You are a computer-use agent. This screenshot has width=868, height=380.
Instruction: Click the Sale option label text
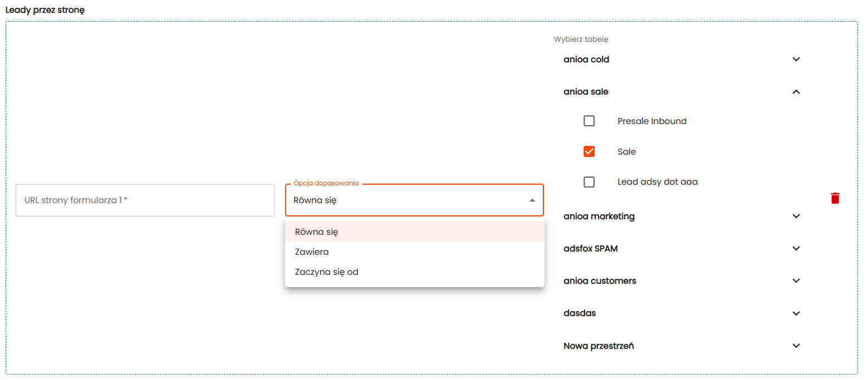click(626, 152)
